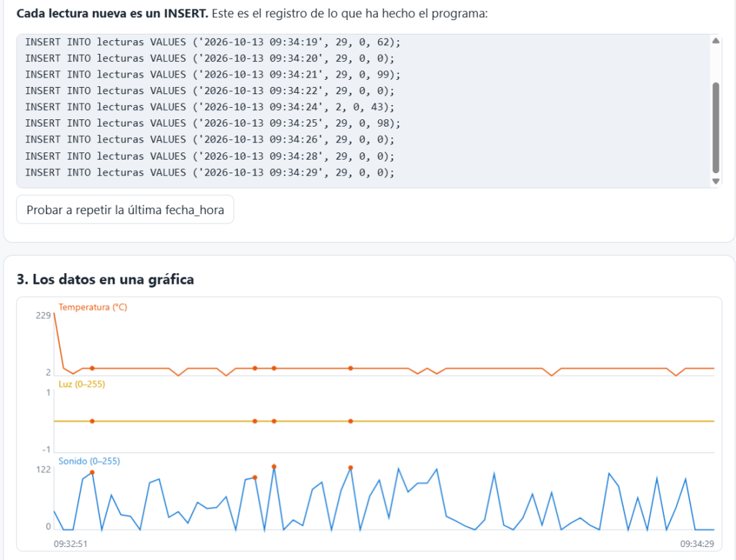Select the INSERT line with timestamp 09:34:24
Image resolution: width=736 pixels, height=560 pixels.
tap(210, 107)
